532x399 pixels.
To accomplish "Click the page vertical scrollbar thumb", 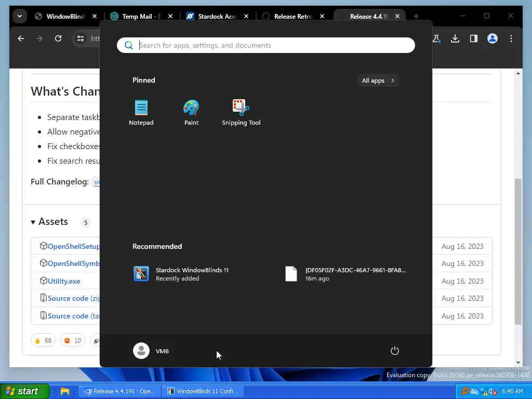I will [518, 251].
